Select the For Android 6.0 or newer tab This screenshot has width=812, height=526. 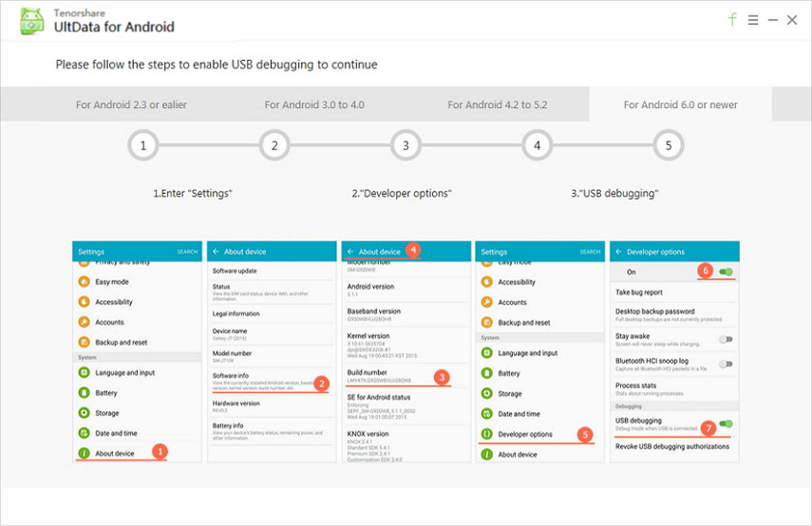tap(680, 104)
